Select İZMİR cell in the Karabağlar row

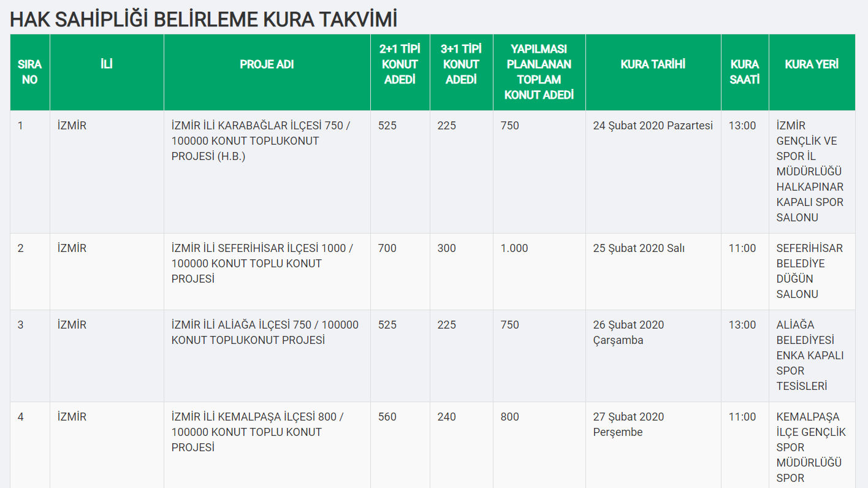[107, 172]
